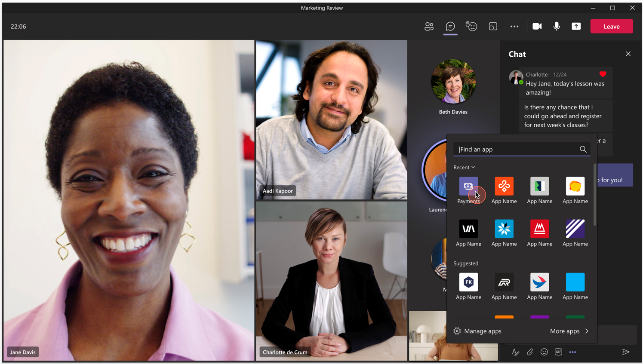The height and width of the screenshot is (364, 643).
Task: Turn off the camera
Action: click(537, 26)
